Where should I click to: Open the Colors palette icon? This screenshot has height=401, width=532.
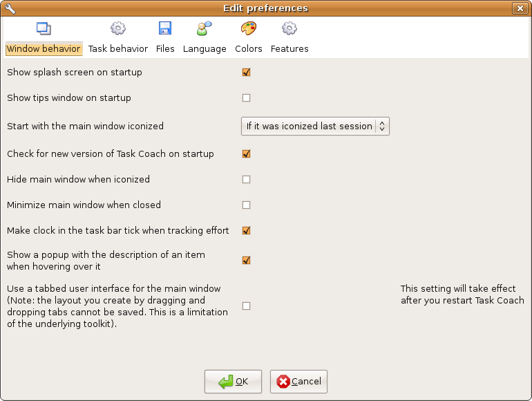tap(249, 28)
